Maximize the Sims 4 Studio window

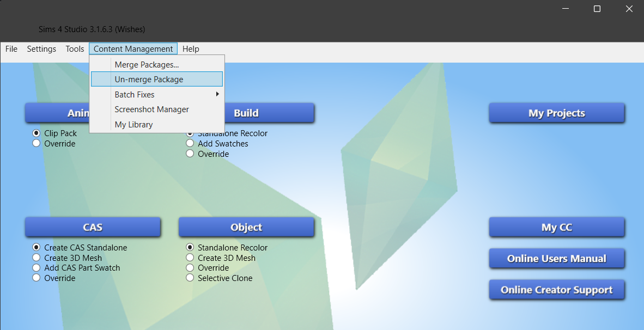click(x=597, y=9)
